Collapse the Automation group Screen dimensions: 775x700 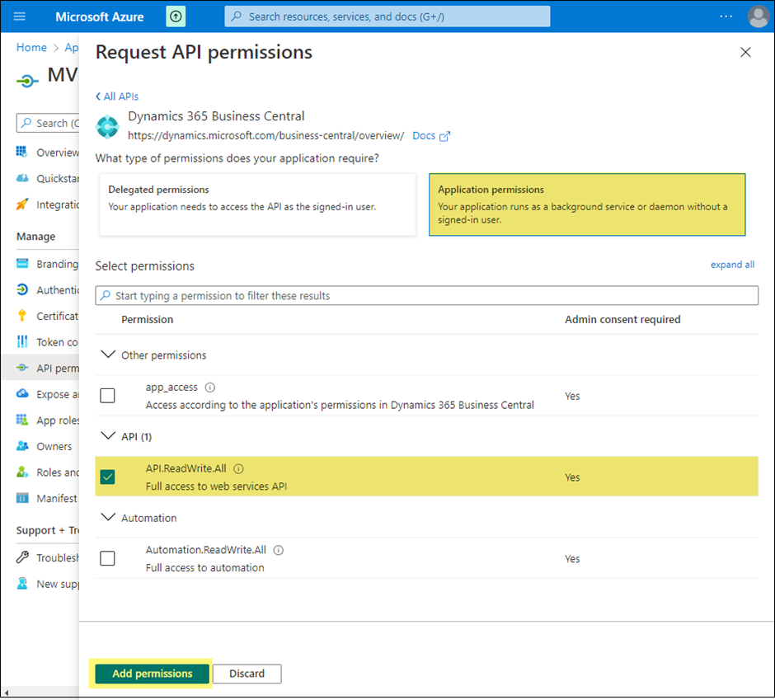pos(108,518)
